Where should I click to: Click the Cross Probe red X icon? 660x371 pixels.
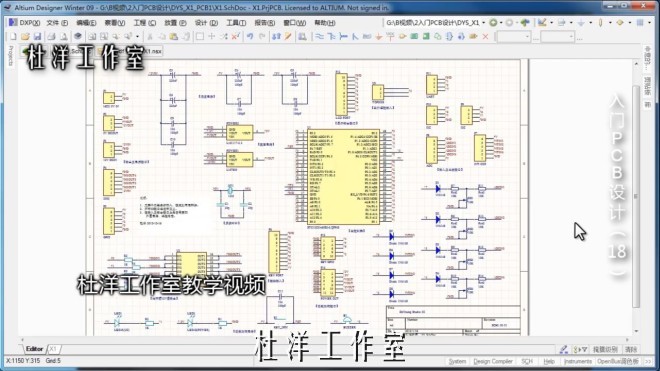point(235,37)
